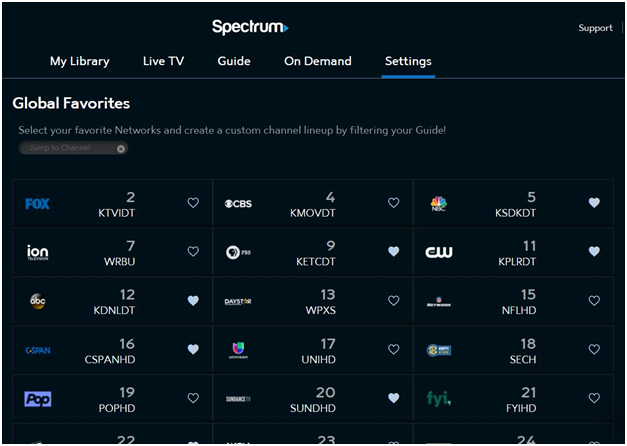627x446 pixels.
Task: Toggle favorite heart for 16 CSPANHD
Action: click(x=193, y=349)
